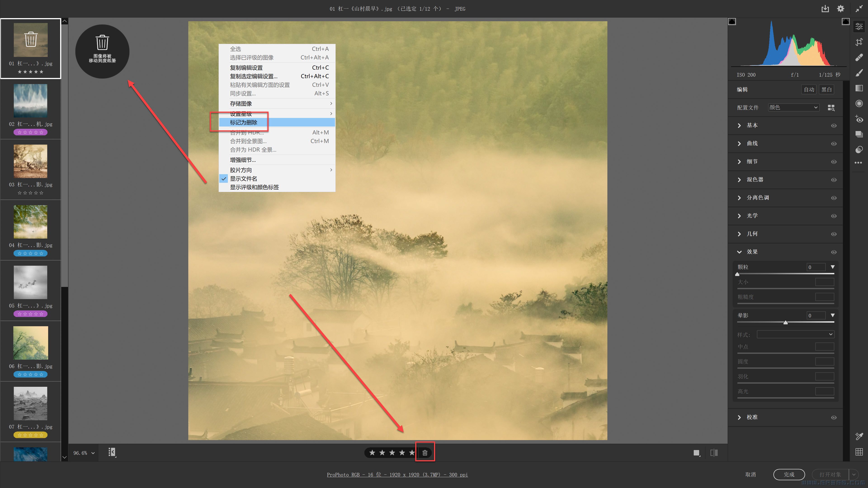This screenshot has height=488, width=868.
Task: Toggle the filmstrip panel icon
Action: tap(112, 452)
